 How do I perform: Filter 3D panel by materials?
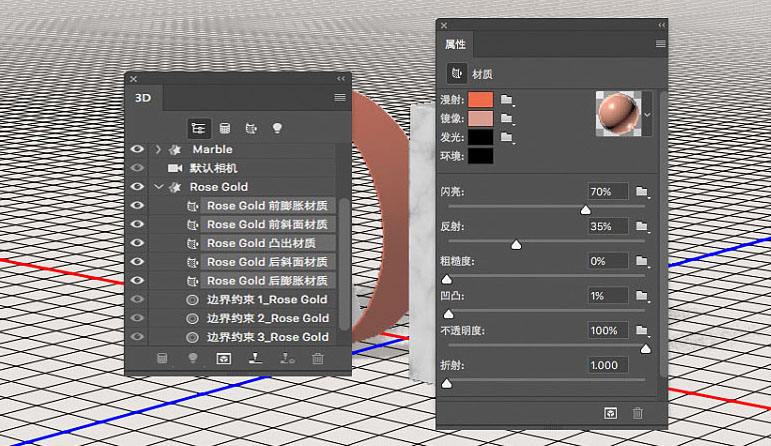(x=251, y=129)
